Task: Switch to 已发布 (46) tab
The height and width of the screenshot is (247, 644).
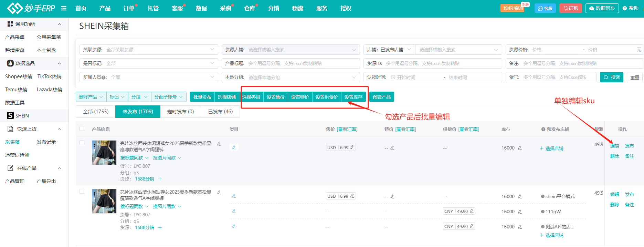Action: [x=220, y=112]
